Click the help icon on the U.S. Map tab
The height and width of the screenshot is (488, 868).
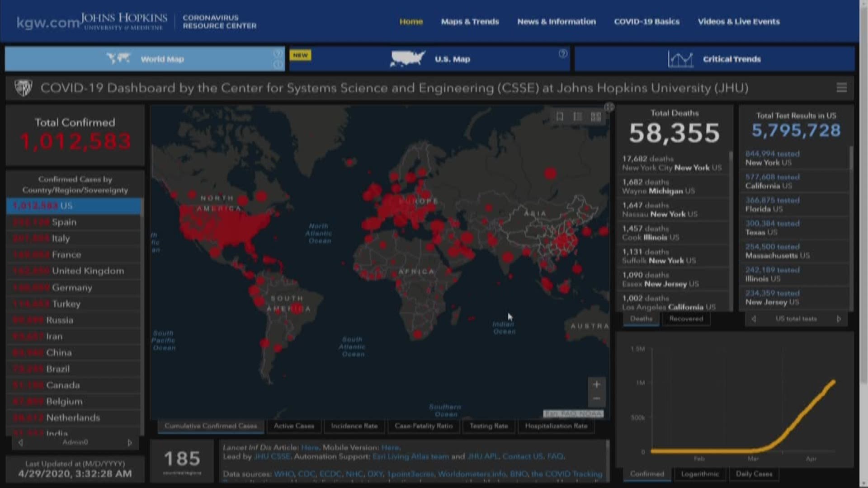(563, 54)
